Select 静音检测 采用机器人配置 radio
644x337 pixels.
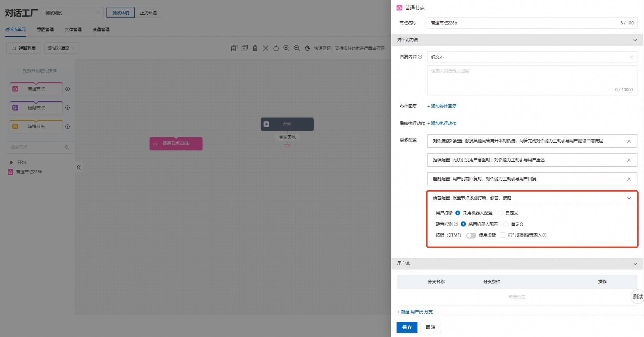tap(463, 224)
